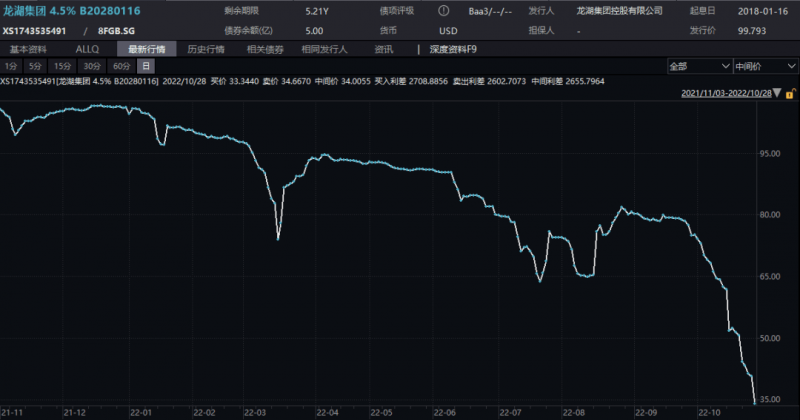This screenshot has height=420, width=800.
Task: Go to the 历史行情 tab
Action: click(x=206, y=48)
